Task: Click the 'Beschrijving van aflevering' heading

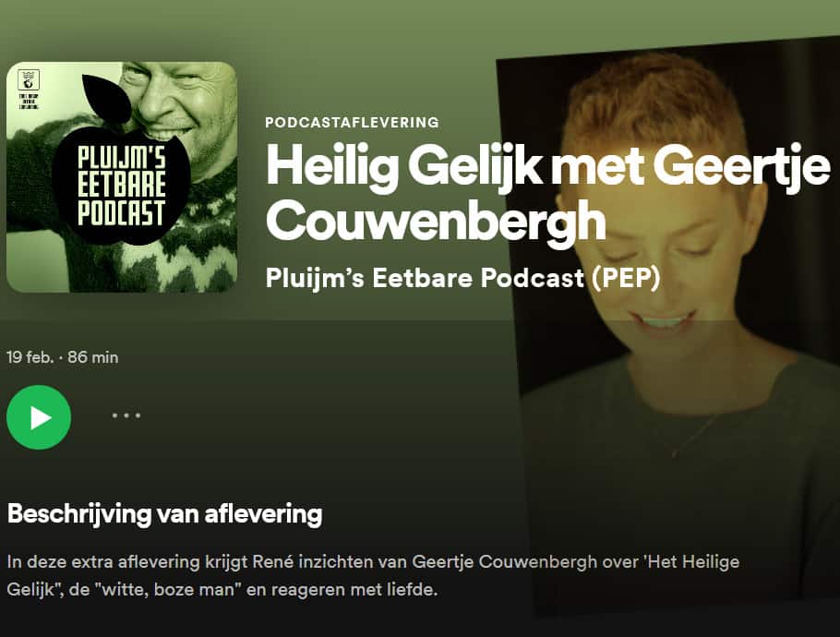Action: 165,514
